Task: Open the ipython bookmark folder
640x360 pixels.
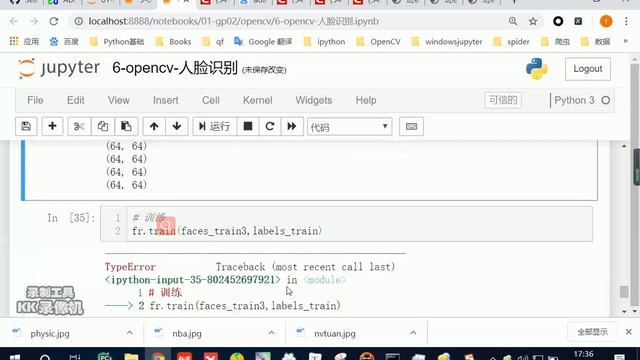Action: 325,42
